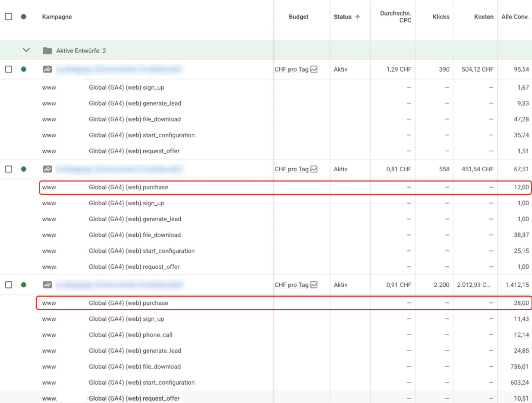
Task: Click the 95,54 all conversions value
Action: pos(521,69)
